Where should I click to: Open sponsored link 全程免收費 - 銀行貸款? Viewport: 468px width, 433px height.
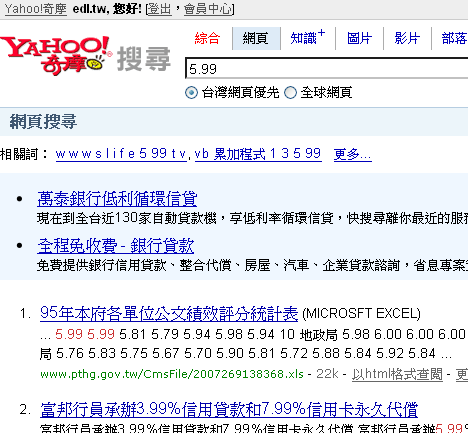(116, 246)
